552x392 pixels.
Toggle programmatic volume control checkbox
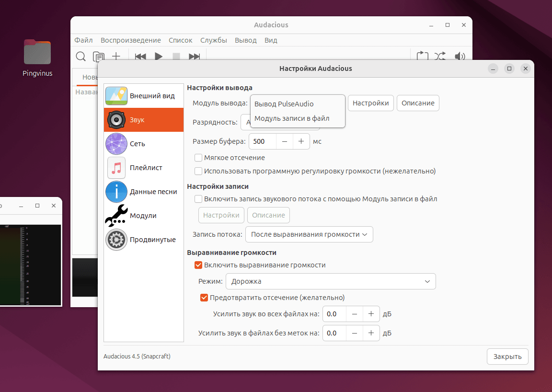pos(198,171)
